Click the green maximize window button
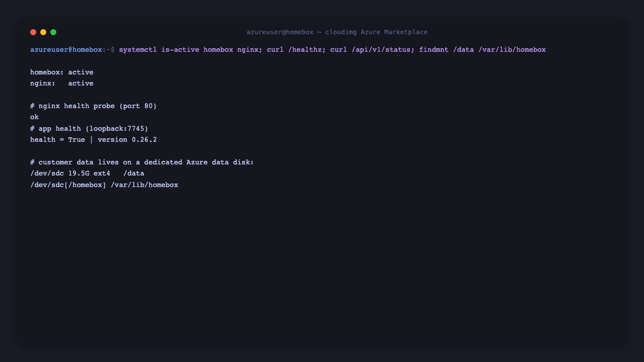 click(x=53, y=32)
